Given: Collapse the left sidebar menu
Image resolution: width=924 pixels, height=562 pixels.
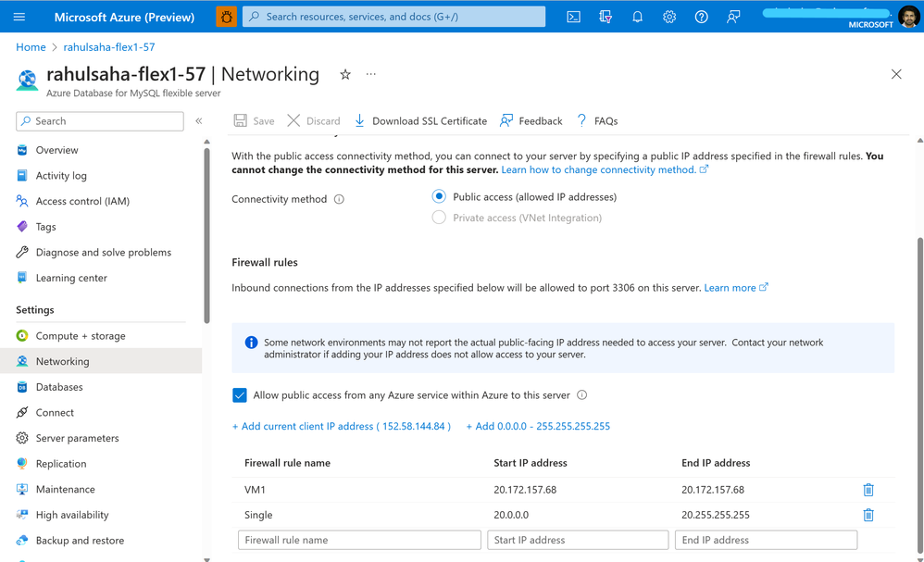Looking at the screenshot, I should coord(199,120).
